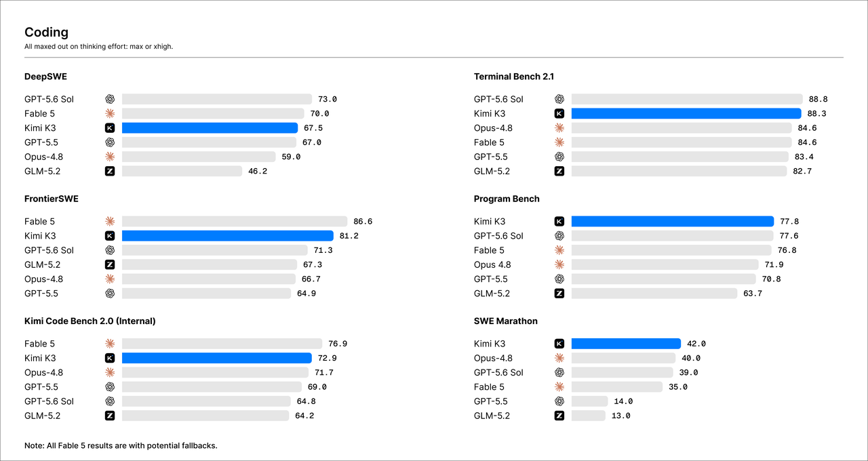This screenshot has width=868, height=461.
Task: Click the gray Fable 5 bar in Kimi Code Bench
Action: tap(222, 344)
